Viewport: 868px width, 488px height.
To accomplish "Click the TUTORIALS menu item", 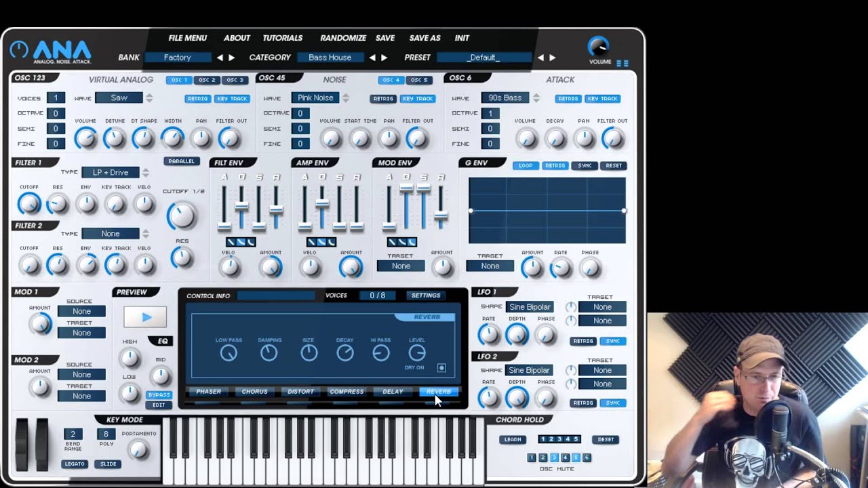I will 283,38.
